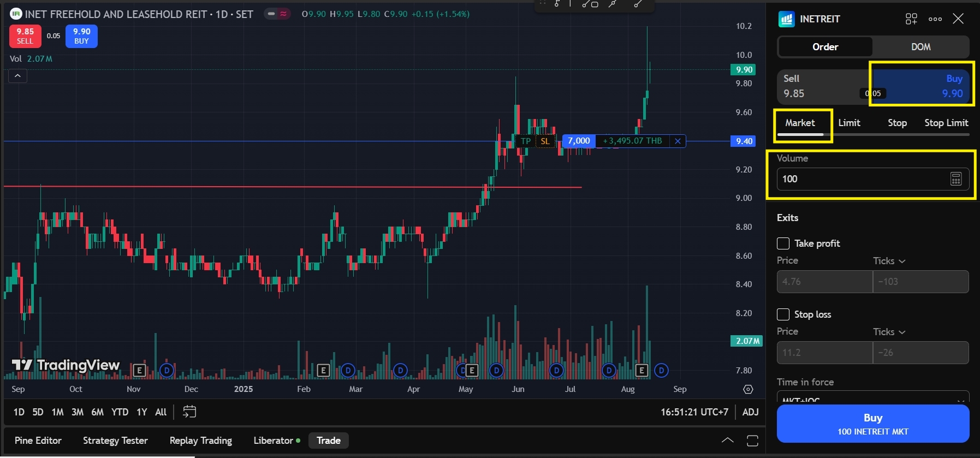Viewport: 980px width, 458px height.
Task: Click SL on the position line
Action: point(545,141)
